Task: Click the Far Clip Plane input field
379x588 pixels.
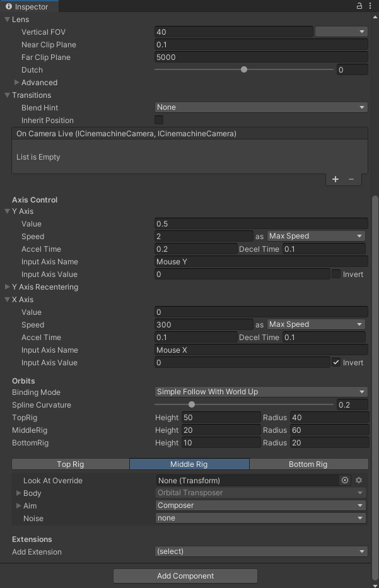Action: click(261, 57)
